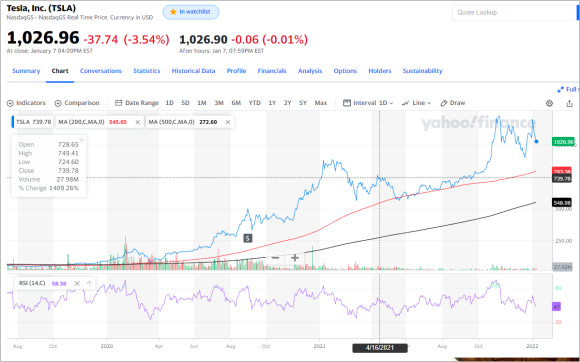Select the MA (500,C,MA,0) legend label
Screen dimensions: 580x362
pyautogui.click(x=172, y=122)
